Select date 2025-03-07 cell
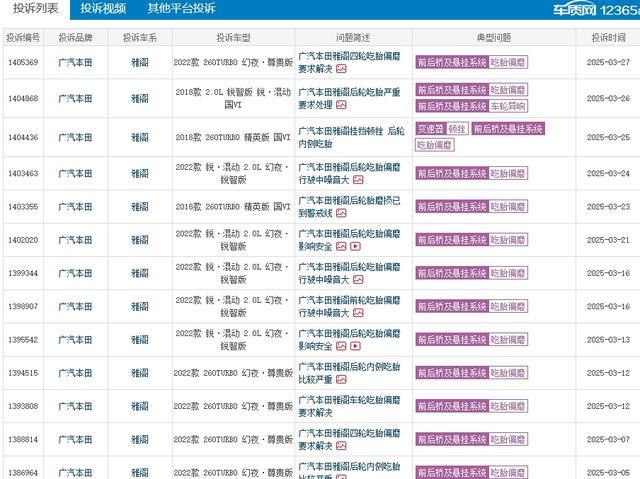The height and width of the screenshot is (479, 640). (x=609, y=439)
